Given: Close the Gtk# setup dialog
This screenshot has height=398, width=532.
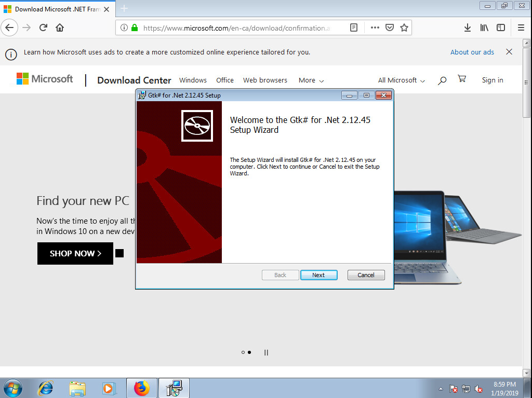Looking at the screenshot, I should click(x=384, y=95).
